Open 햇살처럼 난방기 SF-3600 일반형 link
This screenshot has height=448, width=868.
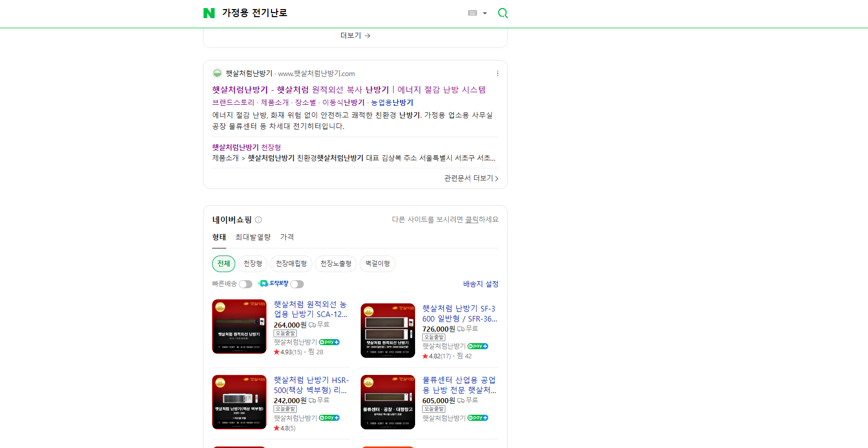tap(459, 313)
